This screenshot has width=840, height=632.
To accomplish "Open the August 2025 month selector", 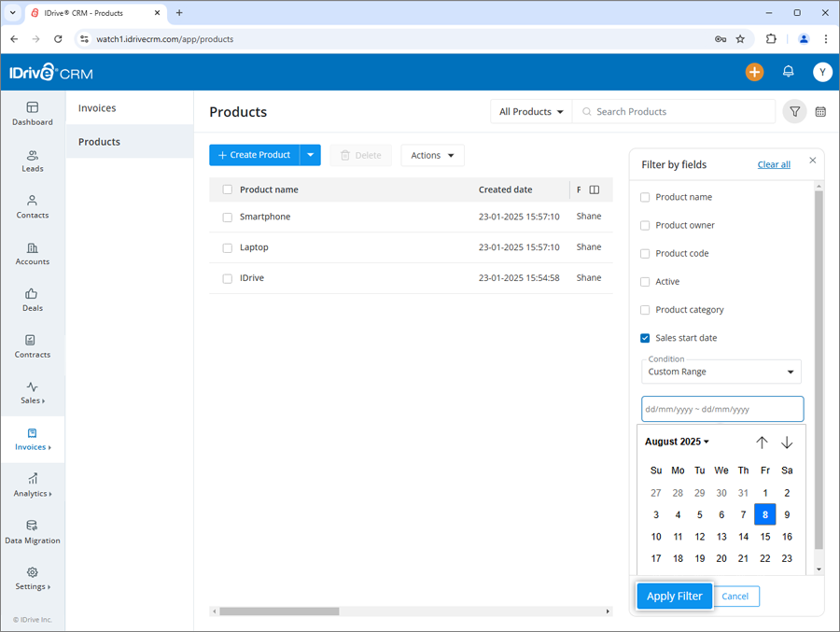I will pyautogui.click(x=676, y=441).
